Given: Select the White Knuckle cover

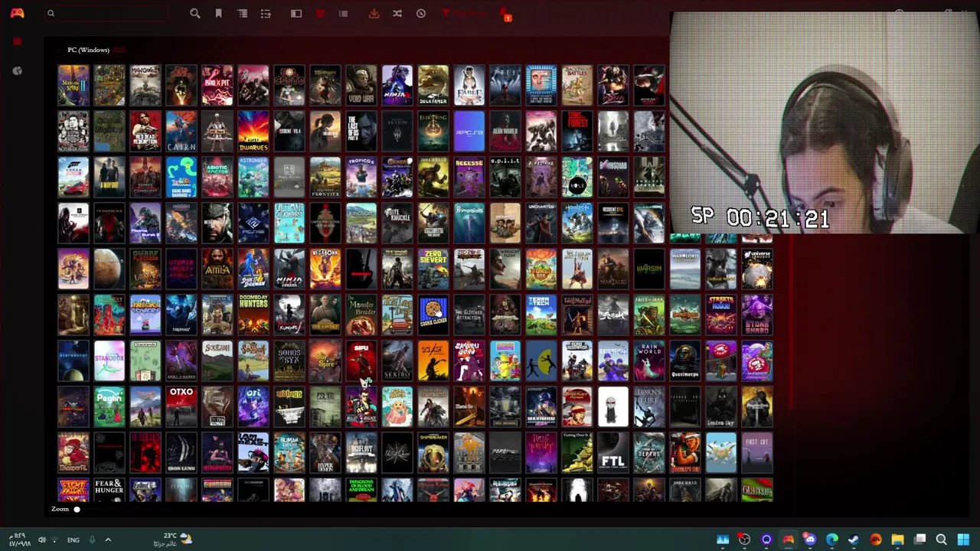Looking at the screenshot, I should 397,223.
